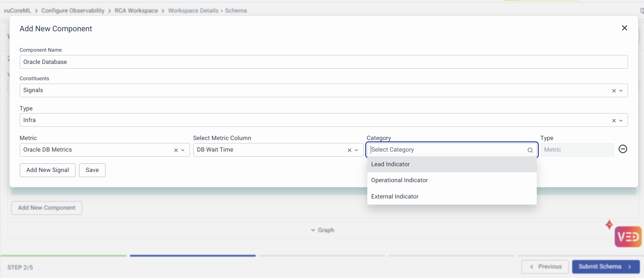Open the Metric dropdown chevron
The height and width of the screenshot is (278, 644).
click(x=183, y=150)
